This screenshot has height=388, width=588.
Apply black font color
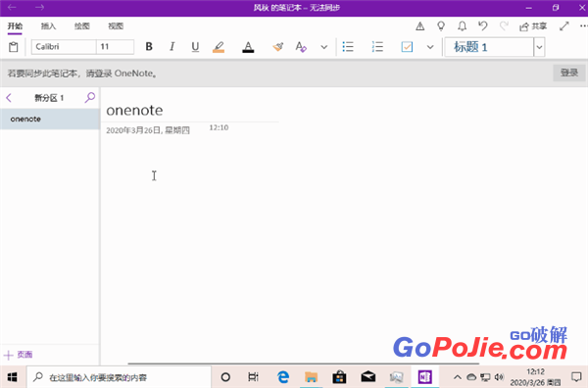click(x=248, y=47)
